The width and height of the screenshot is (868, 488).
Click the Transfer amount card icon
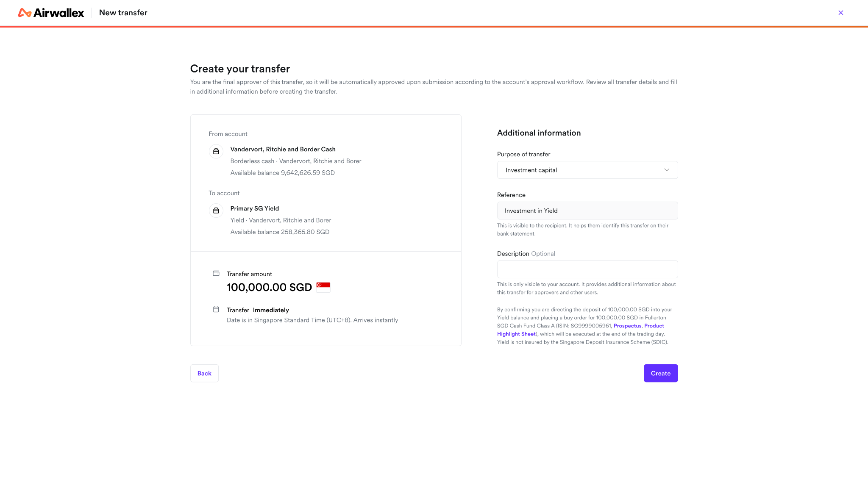click(216, 273)
